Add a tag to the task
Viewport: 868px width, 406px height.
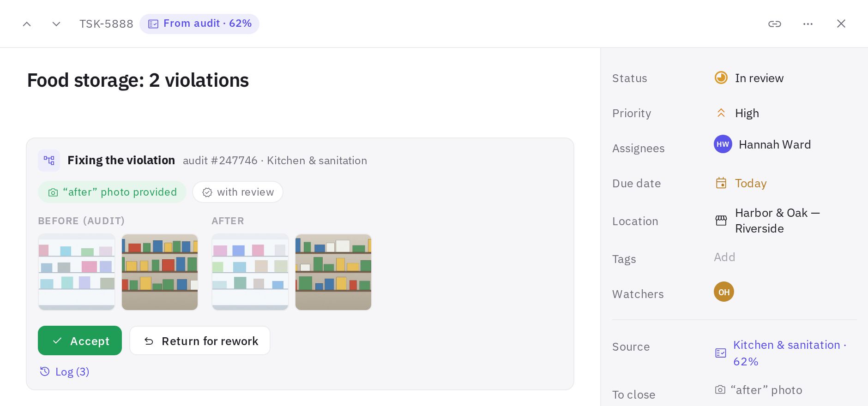[724, 257]
